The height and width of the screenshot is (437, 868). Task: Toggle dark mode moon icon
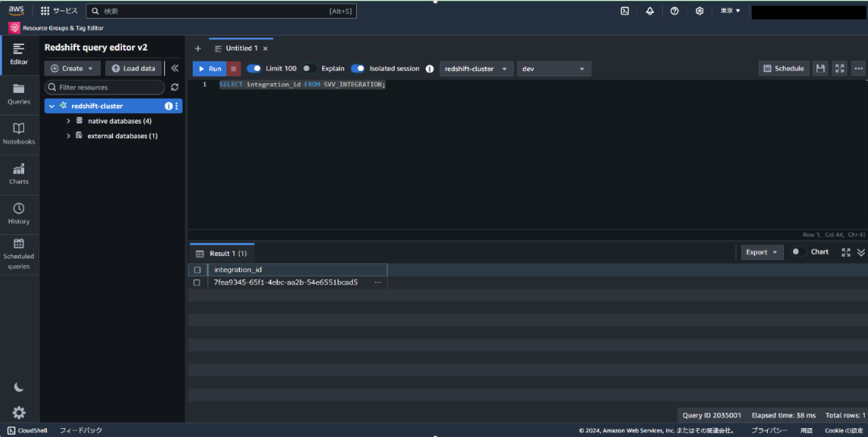19,387
